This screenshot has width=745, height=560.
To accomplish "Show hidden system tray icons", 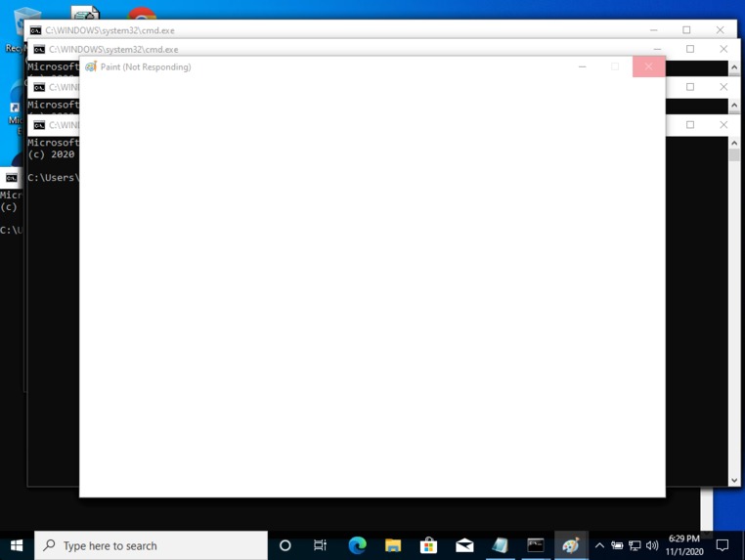I will [x=599, y=545].
